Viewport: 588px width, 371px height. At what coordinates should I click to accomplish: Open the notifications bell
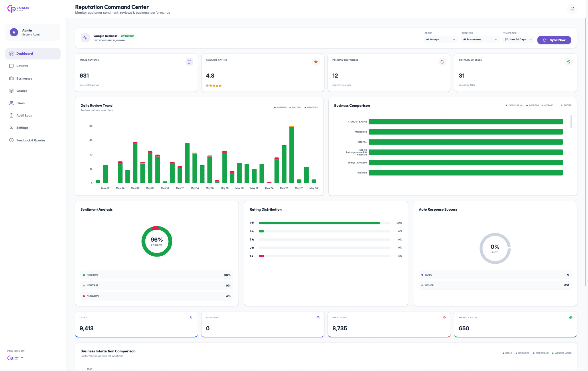tap(572, 9)
